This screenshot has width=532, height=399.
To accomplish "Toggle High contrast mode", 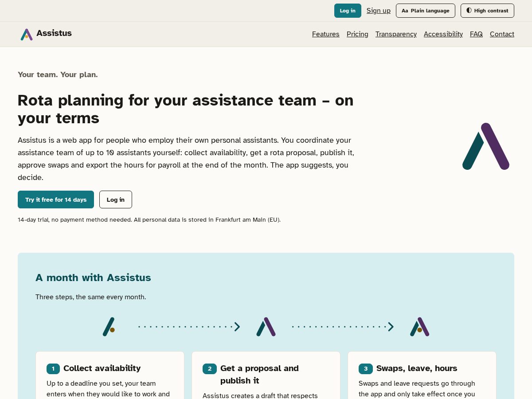I will pyautogui.click(x=487, y=11).
